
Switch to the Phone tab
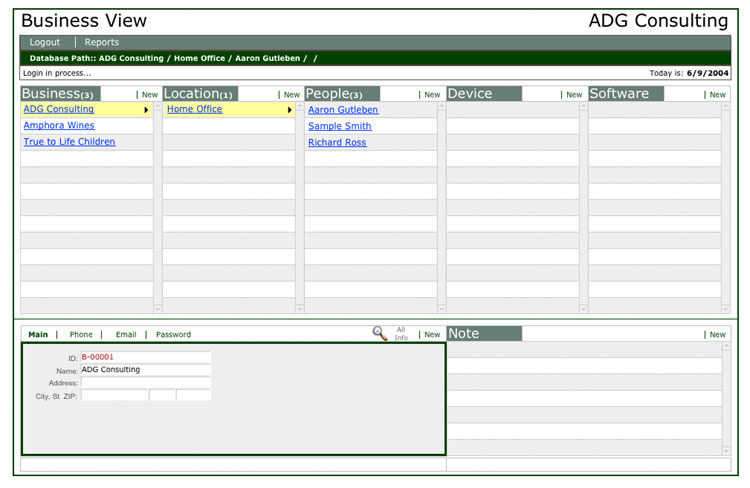[x=81, y=334]
